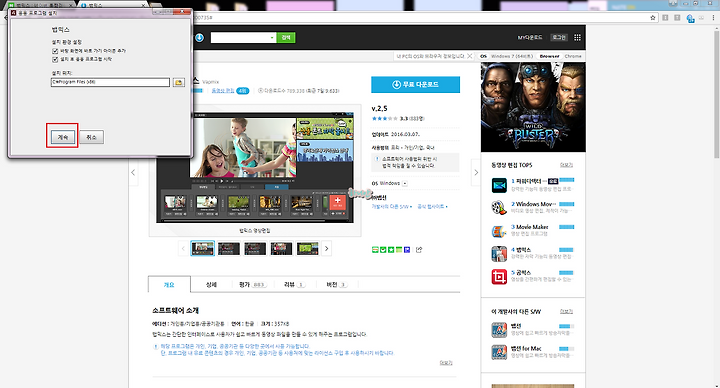Select the third screenshot thumbnail
The image size is (720, 388).
pos(255,248)
